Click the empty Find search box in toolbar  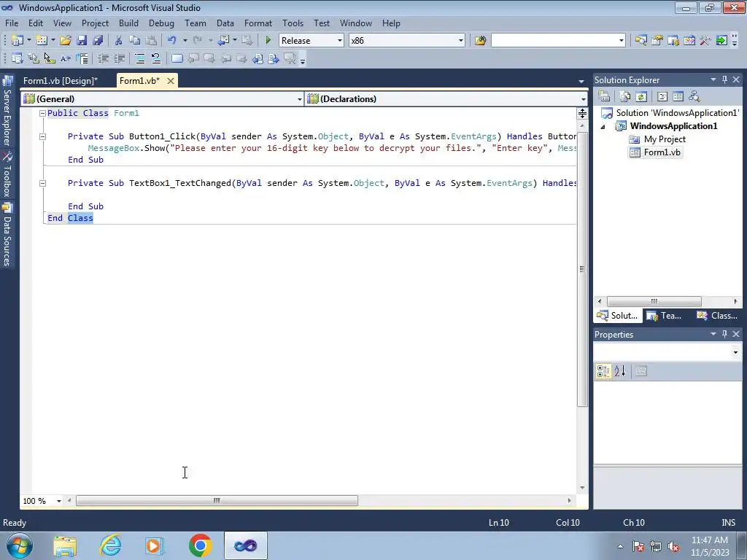[x=558, y=41]
